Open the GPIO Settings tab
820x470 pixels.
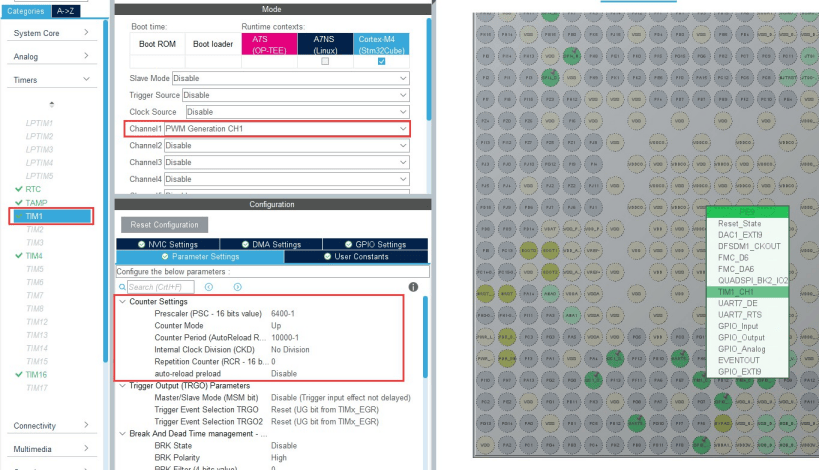375,244
